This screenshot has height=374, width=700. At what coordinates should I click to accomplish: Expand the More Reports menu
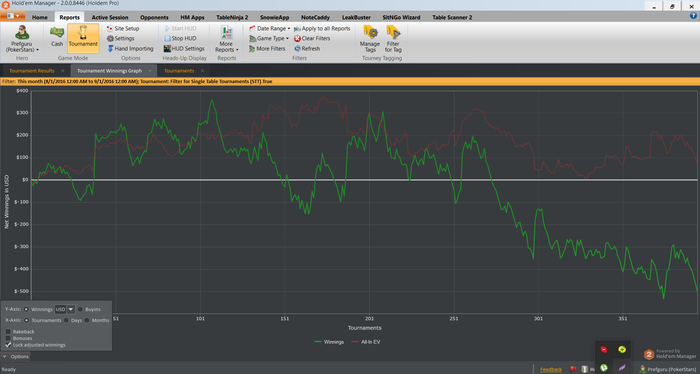tap(226, 39)
